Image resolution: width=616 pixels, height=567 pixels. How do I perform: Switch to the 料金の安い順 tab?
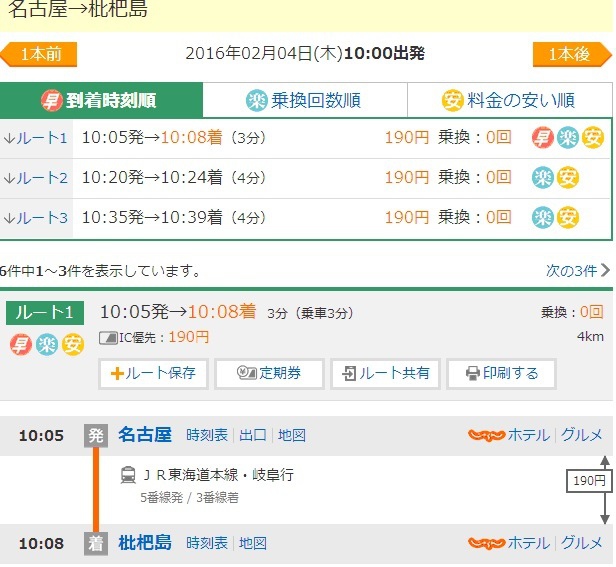pyautogui.click(x=510, y=100)
